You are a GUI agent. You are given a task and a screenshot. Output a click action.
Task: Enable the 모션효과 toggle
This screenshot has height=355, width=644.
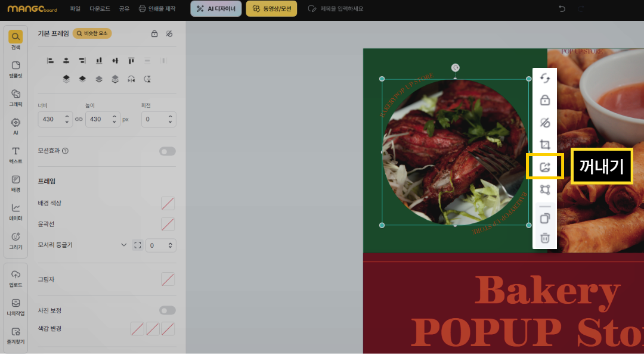click(x=167, y=151)
